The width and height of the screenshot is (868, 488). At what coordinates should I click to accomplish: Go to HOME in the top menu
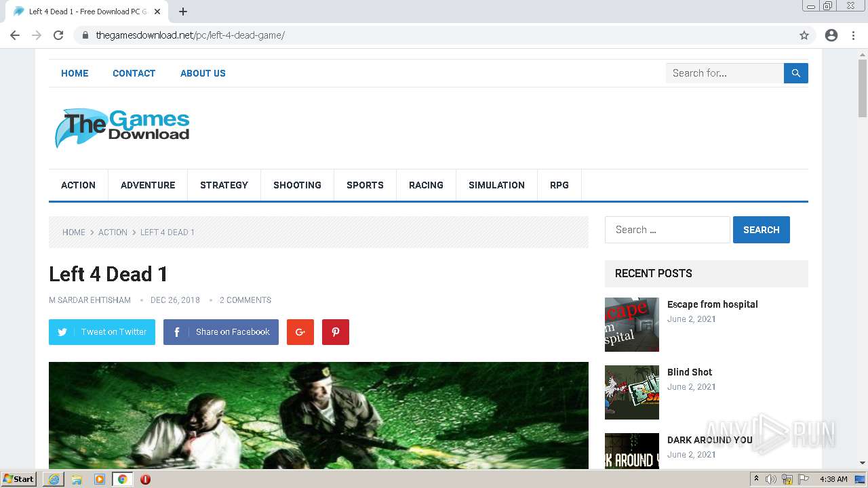pos(75,73)
